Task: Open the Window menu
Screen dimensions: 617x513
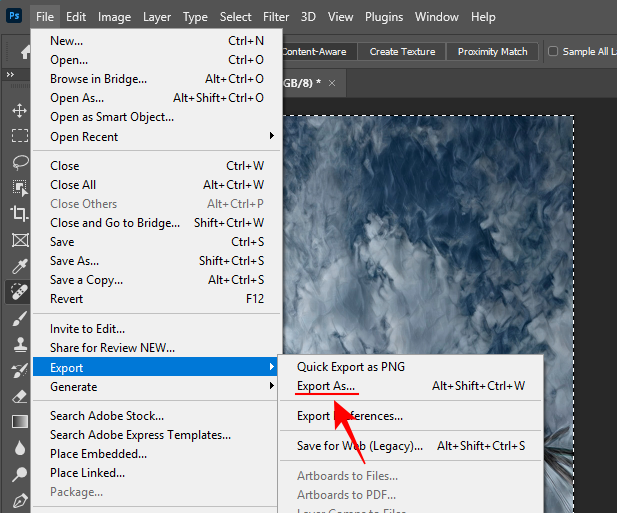Action: 436,17
